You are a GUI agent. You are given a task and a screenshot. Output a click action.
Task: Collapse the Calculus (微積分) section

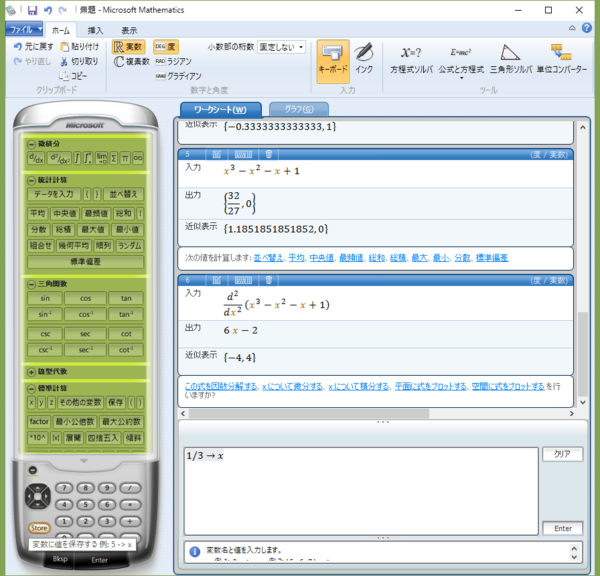click(31, 144)
